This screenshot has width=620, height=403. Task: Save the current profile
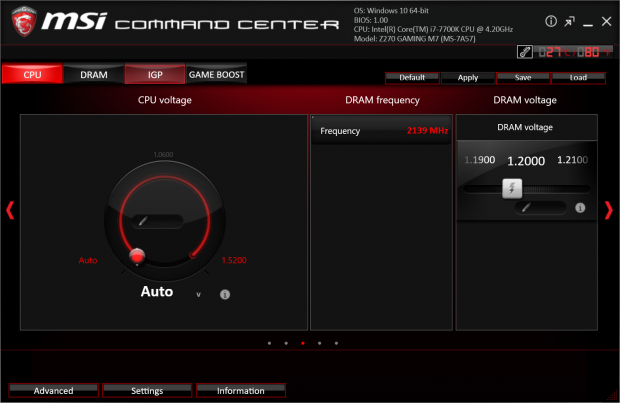click(x=523, y=78)
